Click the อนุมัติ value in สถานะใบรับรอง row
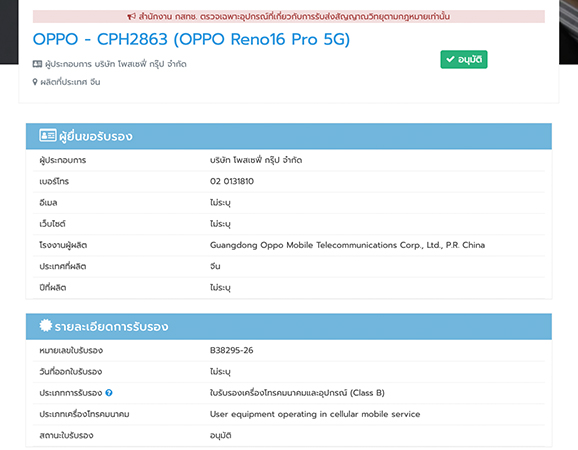The image size is (578, 450). (220, 435)
